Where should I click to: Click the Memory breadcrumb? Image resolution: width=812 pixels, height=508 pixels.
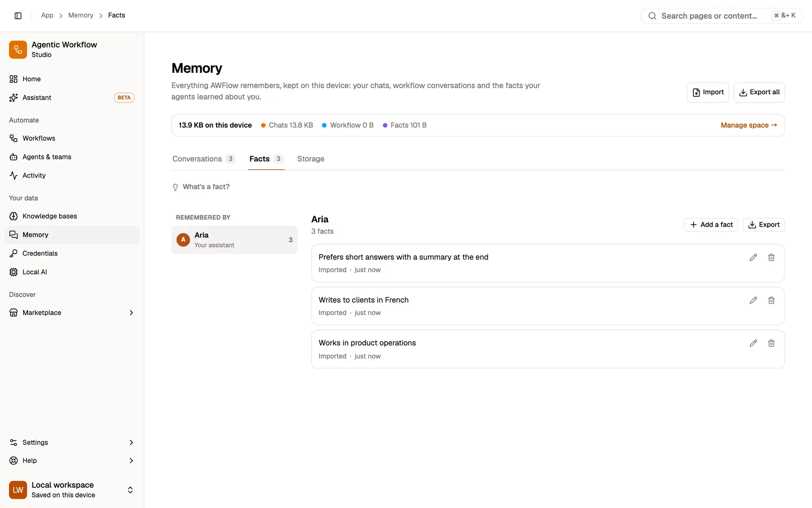[x=81, y=15]
